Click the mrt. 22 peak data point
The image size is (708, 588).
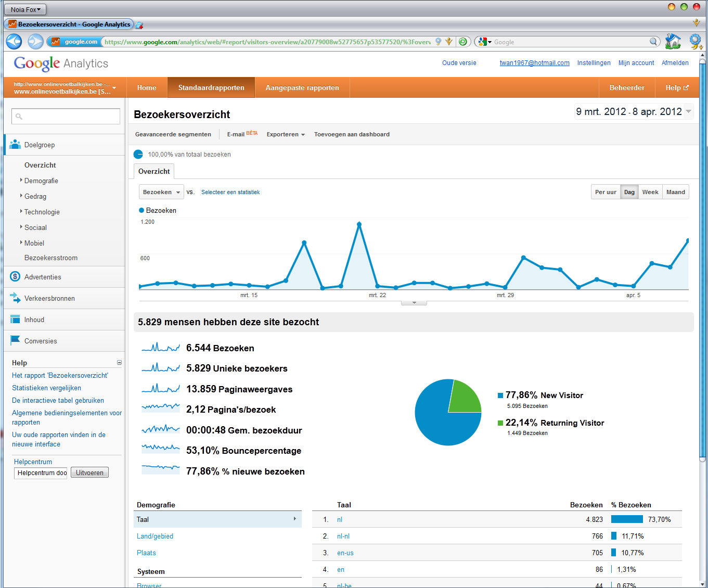359,224
